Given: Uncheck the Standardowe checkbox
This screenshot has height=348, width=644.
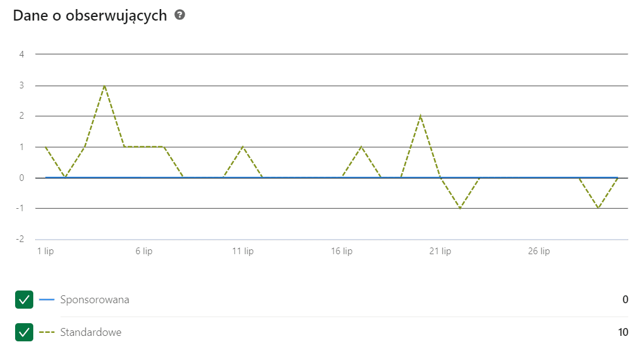Looking at the screenshot, I should (24, 332).
